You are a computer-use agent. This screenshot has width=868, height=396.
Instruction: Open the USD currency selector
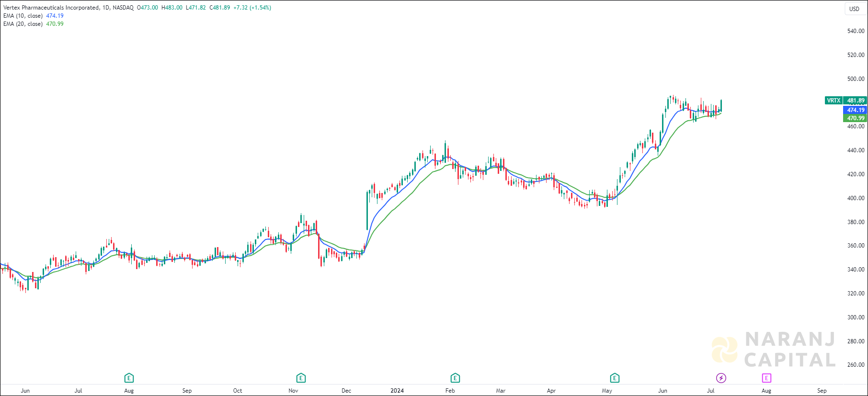coord(854,9)
